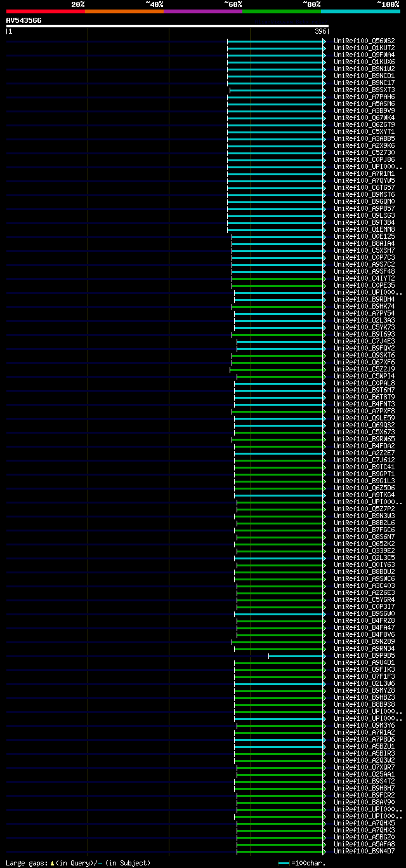Click the green alignment bar for UniRef100_C0PE35

click(x=278, y=286)
